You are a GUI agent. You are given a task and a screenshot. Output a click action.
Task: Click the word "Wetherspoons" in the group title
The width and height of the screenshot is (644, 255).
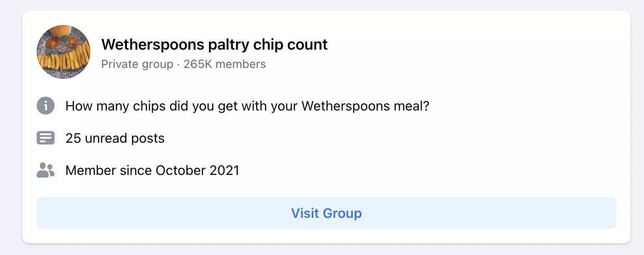[153, 44]
